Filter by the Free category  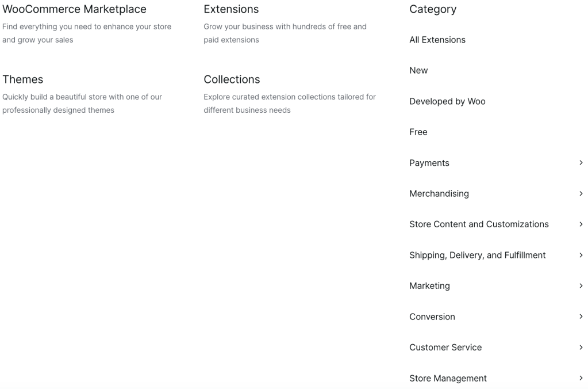click(x=418, y=132)
